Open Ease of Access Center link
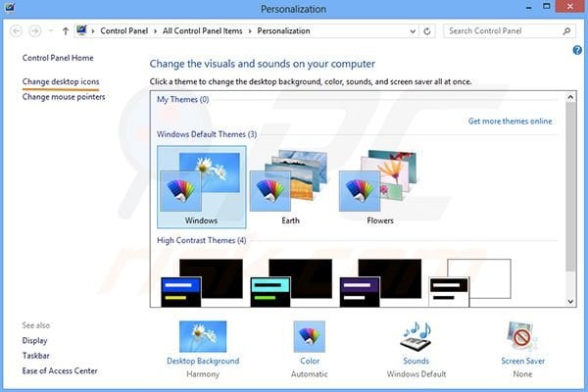The image size is (588, 392). pos(60,370)
